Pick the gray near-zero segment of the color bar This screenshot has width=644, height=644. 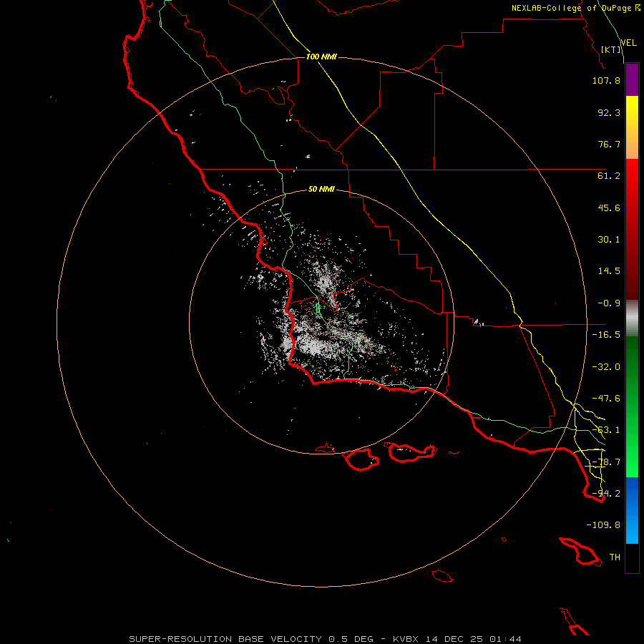[632, 318]
